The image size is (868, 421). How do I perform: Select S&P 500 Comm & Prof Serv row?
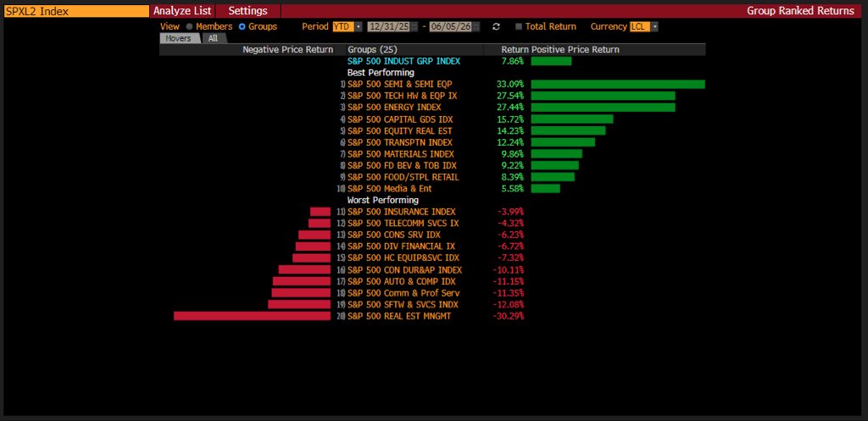coord(403,293)
